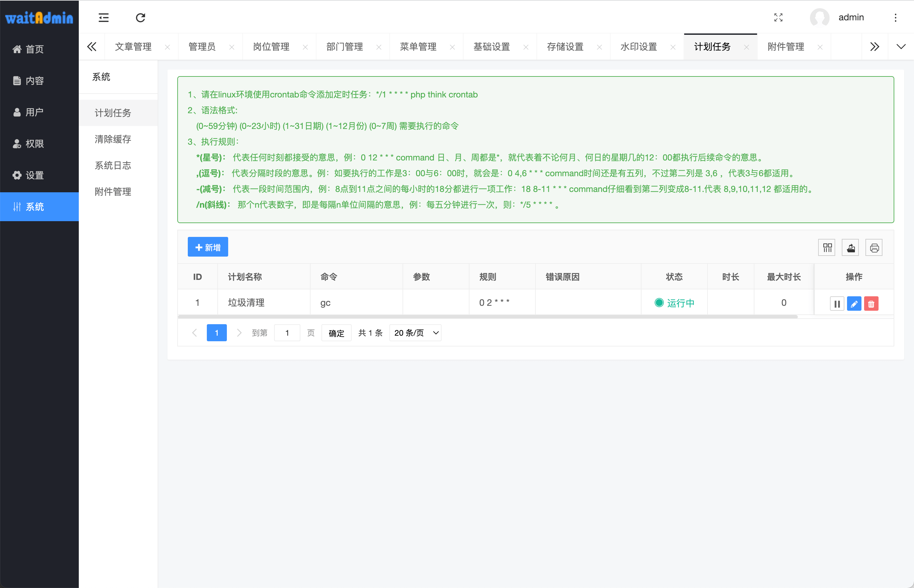Edit the 垃圾清理 task with pencil icon
The image size is (914, 588).
tap(855, 304)
